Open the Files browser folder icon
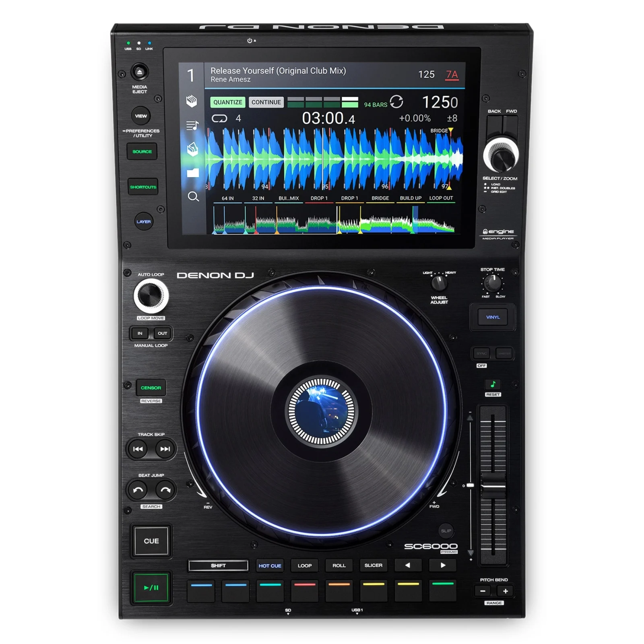 click(x=192, y=172)
